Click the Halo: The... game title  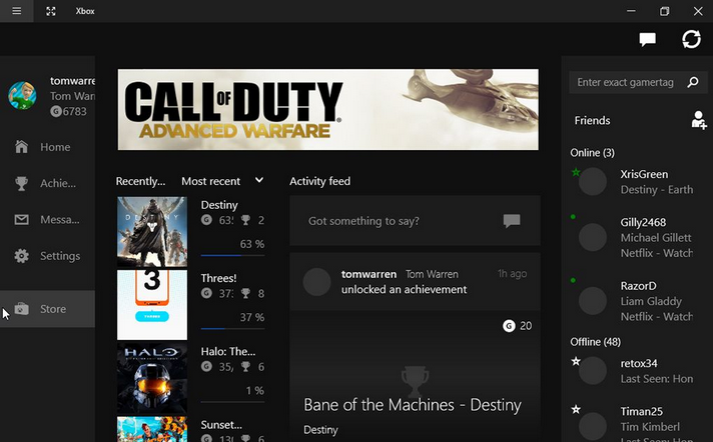pyautogui.click(x=228, y=351)
